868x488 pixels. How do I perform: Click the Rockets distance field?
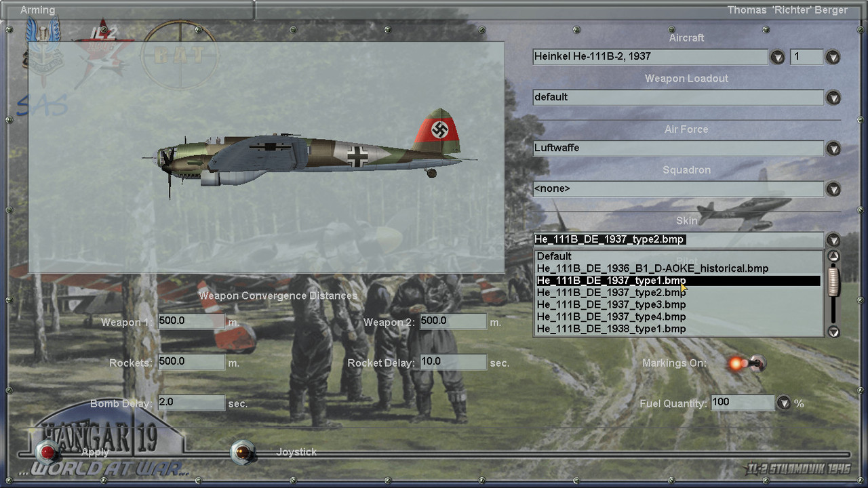pos(191,362)
